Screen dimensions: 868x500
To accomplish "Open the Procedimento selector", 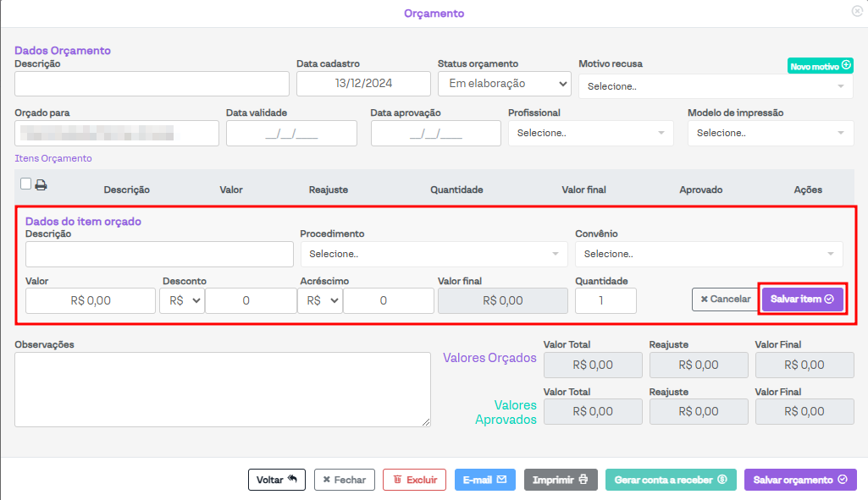I will point(434,254).
